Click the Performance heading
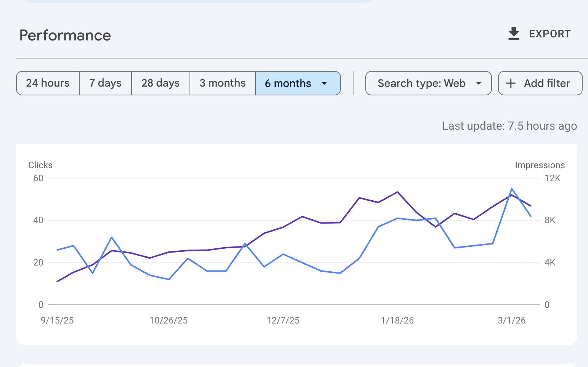588x367 pixels. pos(65,35)
